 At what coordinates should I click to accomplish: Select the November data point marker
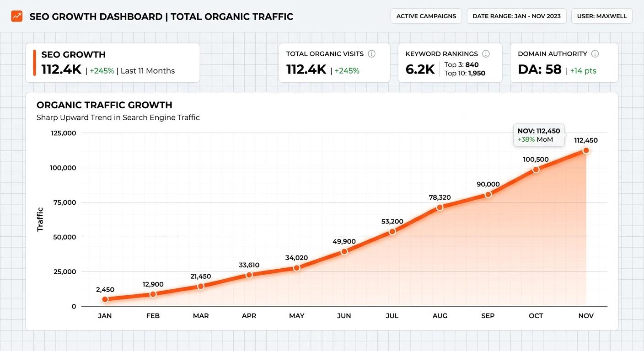pyautogui.click(x=586, y=150)
